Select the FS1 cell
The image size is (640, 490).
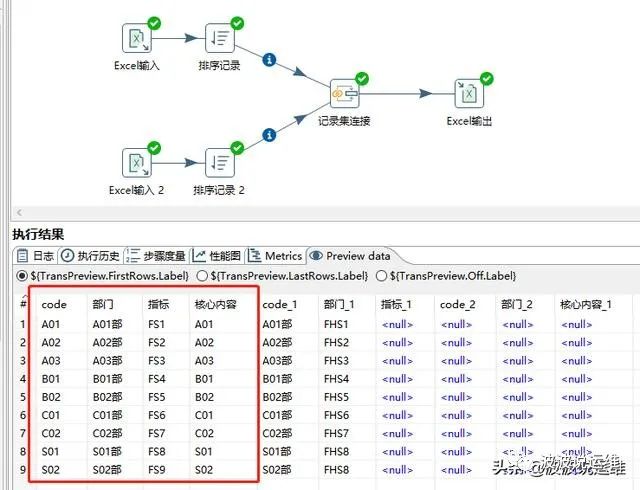coord(156,324)
